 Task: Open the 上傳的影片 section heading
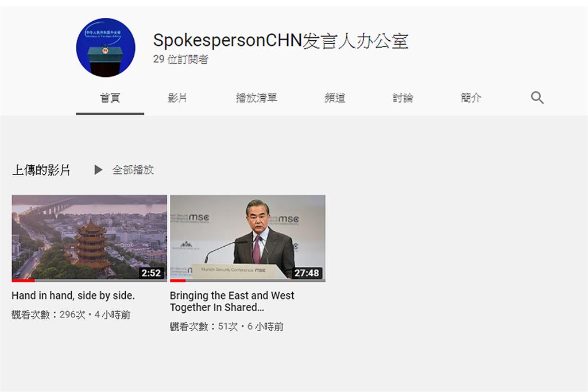[41, 170]
